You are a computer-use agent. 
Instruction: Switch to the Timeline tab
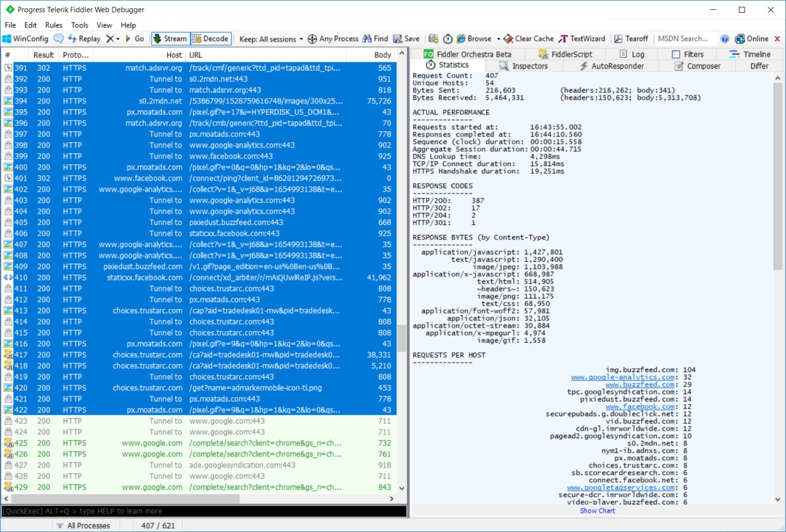(750, 54)
